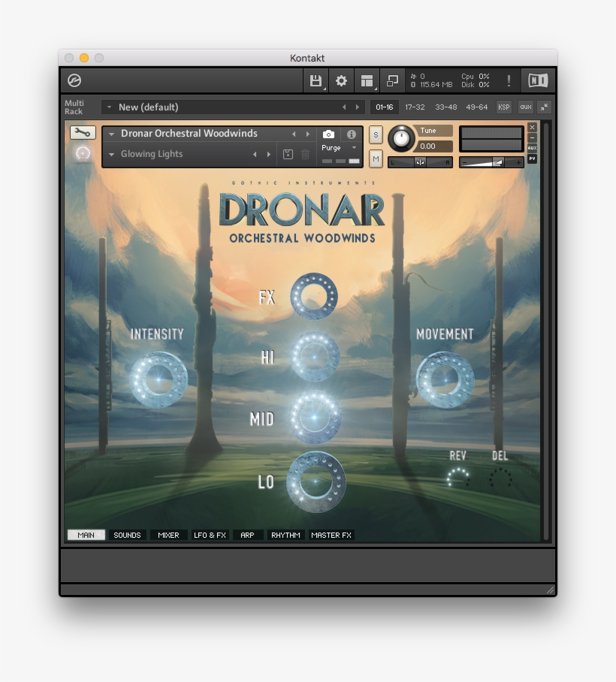The height and width of the screenshot is (682, 616).
Task: Toggle the PV button in instrument header
Action: click(532, 158)
